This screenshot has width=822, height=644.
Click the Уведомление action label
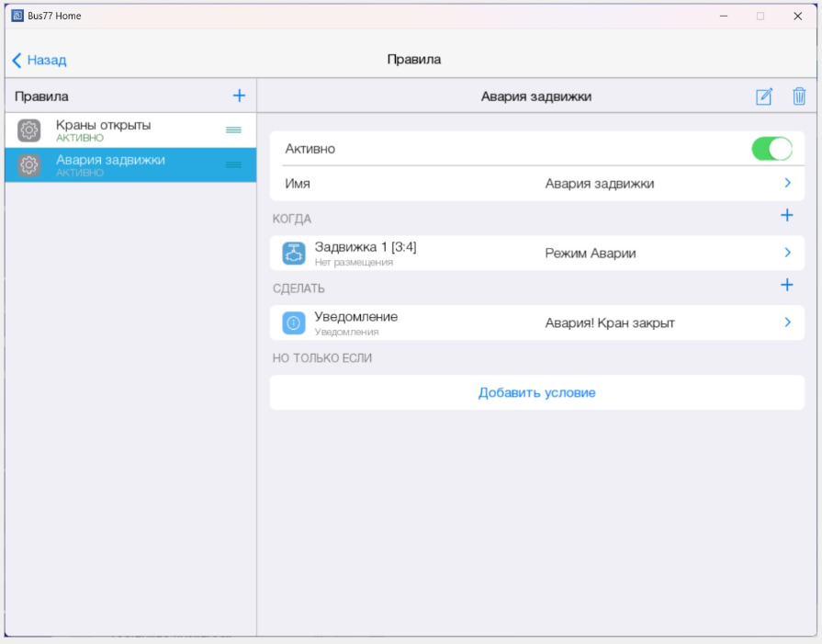coord(356,317)
